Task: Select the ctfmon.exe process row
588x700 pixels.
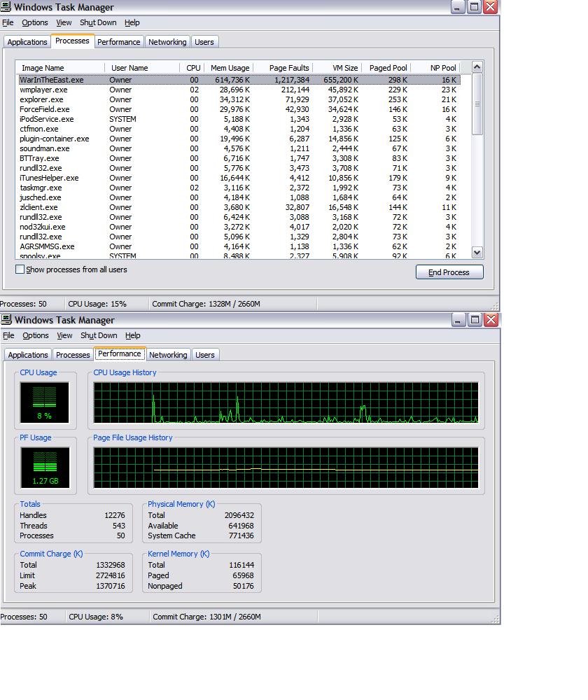Action: pyautogui.click(x=239, y=129)
